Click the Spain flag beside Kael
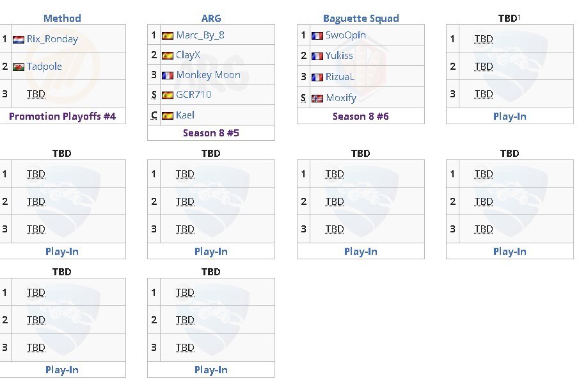This screenshot has width=588, height=379. tap(167, 116)
